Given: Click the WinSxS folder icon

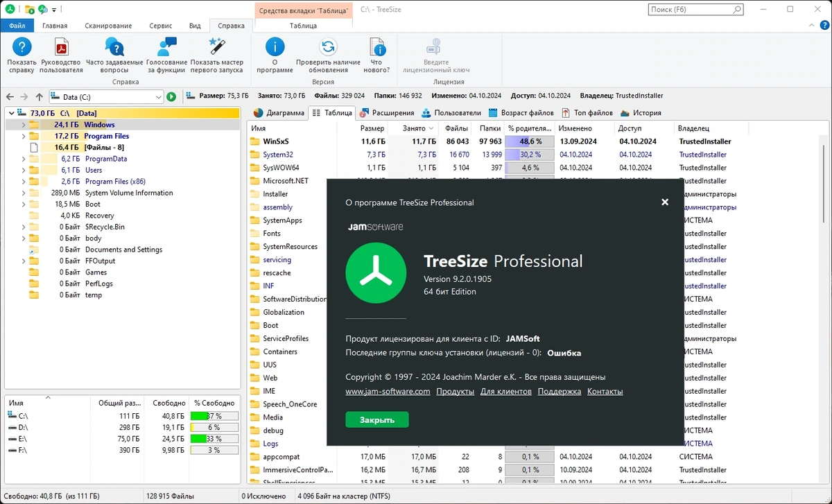Looking at the screenshot, I should pyautogui.click(x=254, y=141).
